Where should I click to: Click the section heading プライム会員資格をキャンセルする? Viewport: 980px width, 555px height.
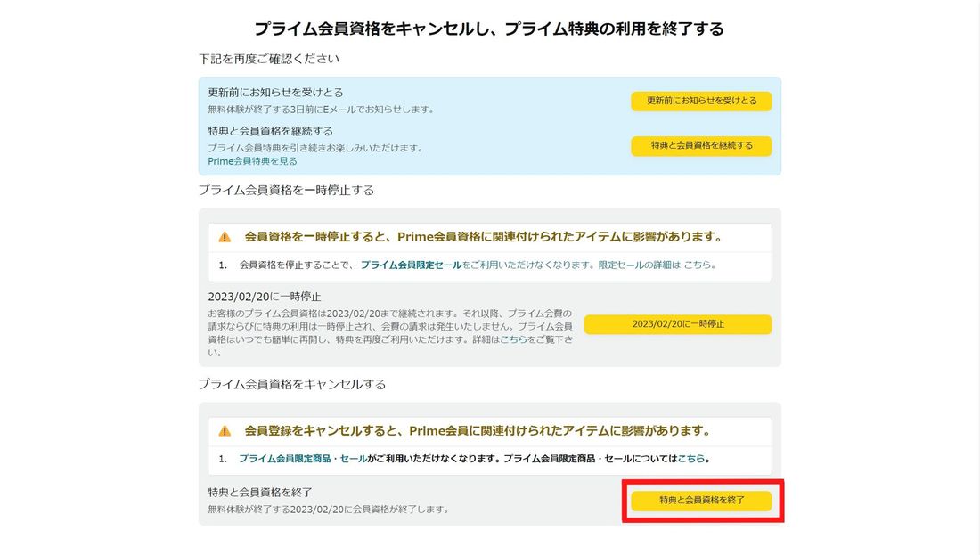[x=292, y=384]
